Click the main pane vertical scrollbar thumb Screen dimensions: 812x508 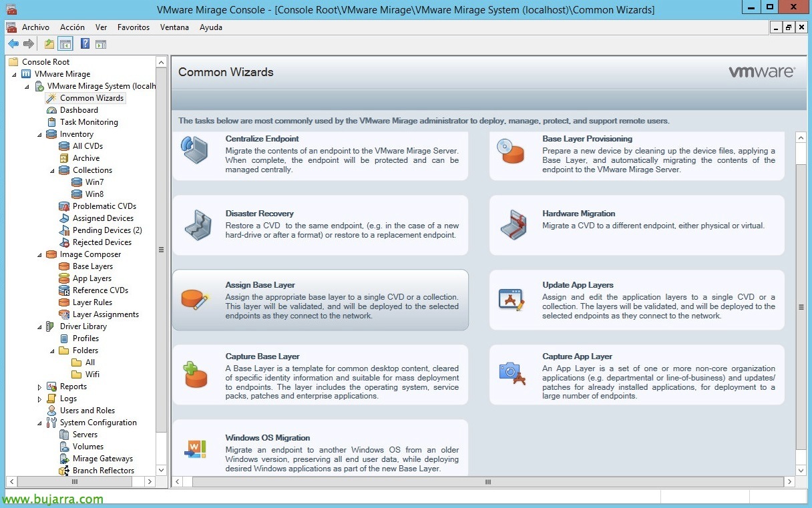(801, 307)
